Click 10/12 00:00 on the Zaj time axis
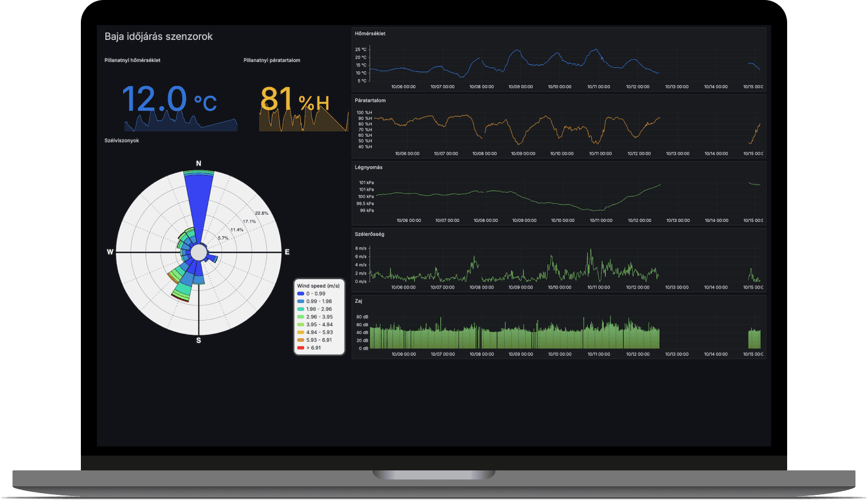Viewport: 868px width, 500px height. 638,354
